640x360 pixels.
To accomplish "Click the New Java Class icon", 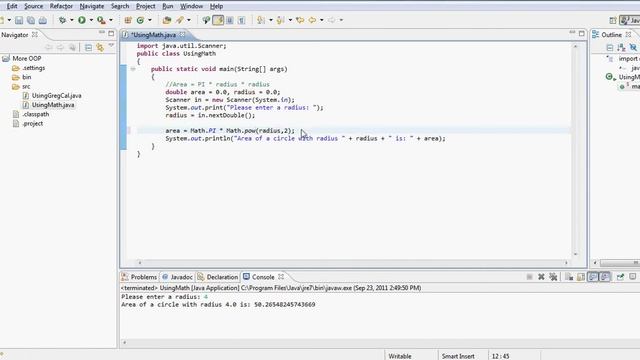I will click(x=140, y=20).
